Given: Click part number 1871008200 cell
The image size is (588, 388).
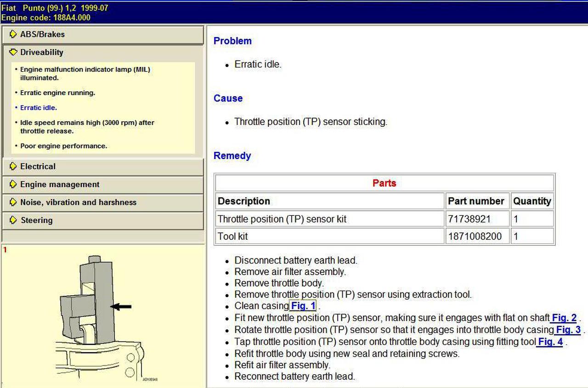Looking at the screenshot, I should (x=477, y=236).
